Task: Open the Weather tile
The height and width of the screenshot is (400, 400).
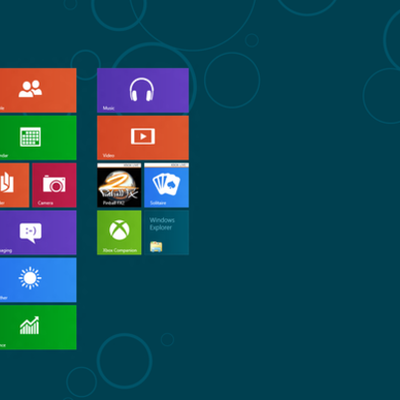Action: 38,280
